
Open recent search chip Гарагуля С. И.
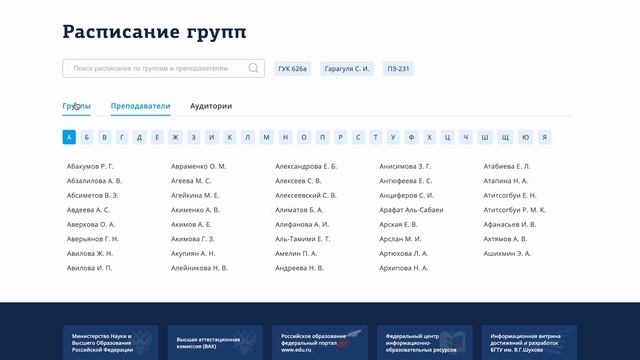coord(347,69)
